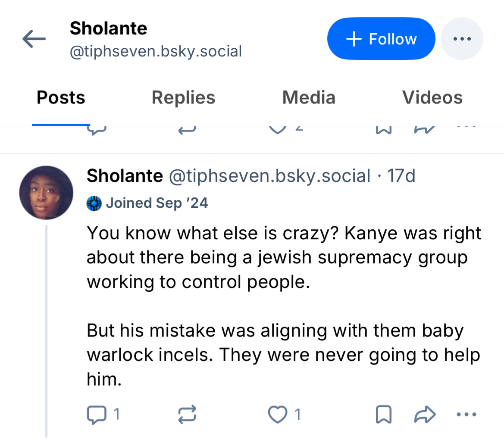Open Sholante's avatar photo
Image resolution: width=504 pixels, height=440 pixels.
[x=46, y=193]
